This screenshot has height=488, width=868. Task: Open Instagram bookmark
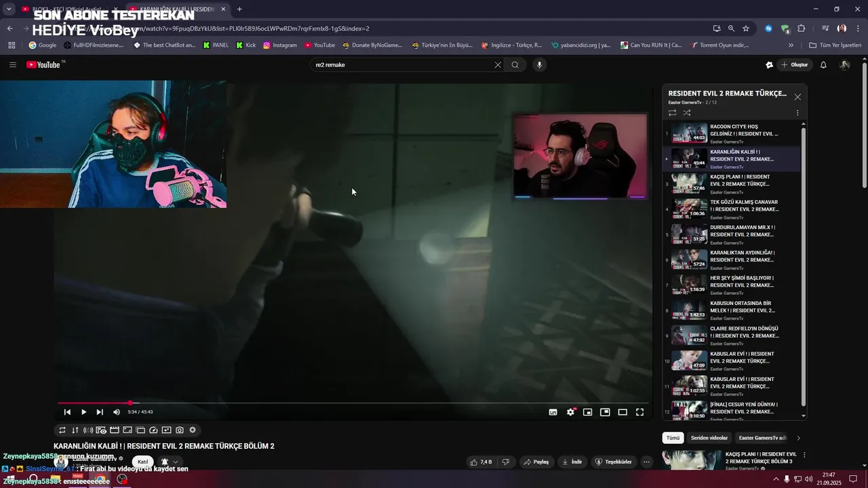[x=280, y=45]
